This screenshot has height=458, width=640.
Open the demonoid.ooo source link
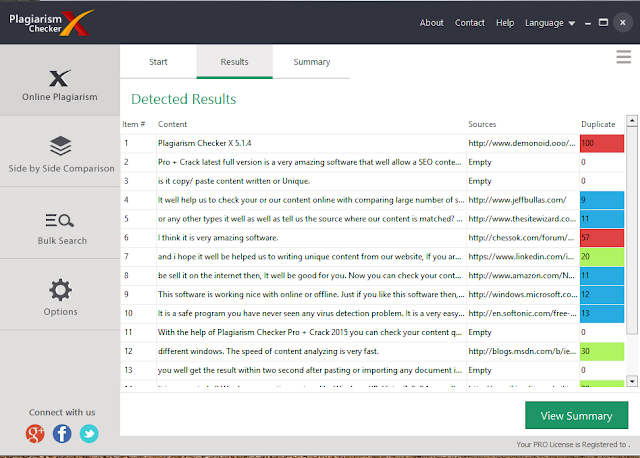[522, 143]
